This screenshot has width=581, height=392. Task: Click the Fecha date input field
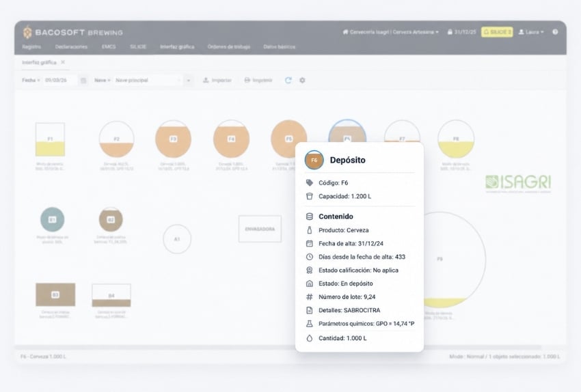tap(60, 81)
